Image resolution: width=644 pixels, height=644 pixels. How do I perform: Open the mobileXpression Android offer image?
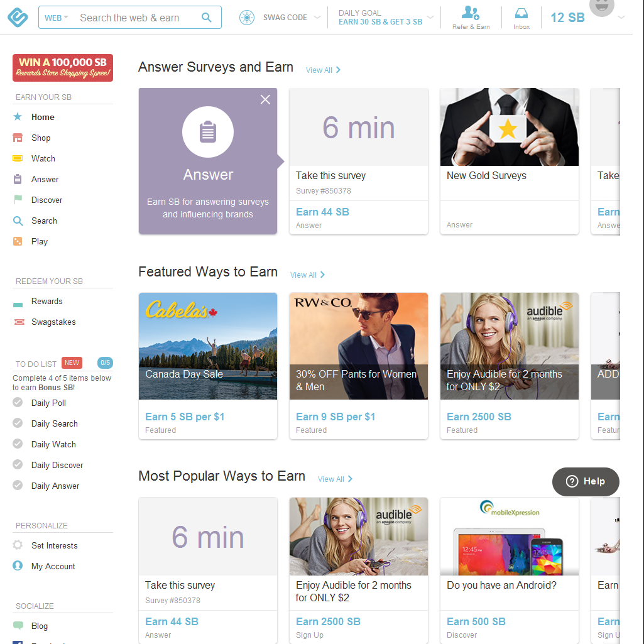510,537
